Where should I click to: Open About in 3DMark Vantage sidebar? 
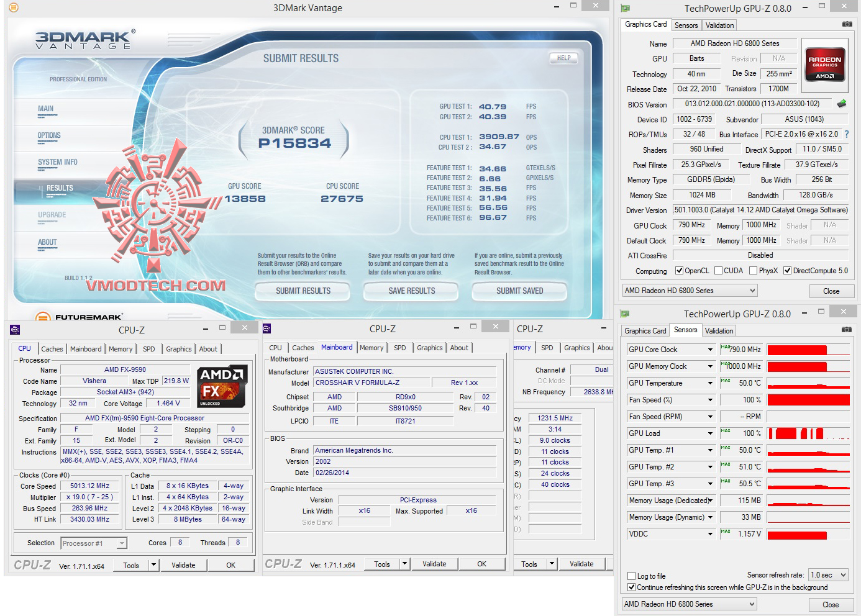(x=47, y=242)
